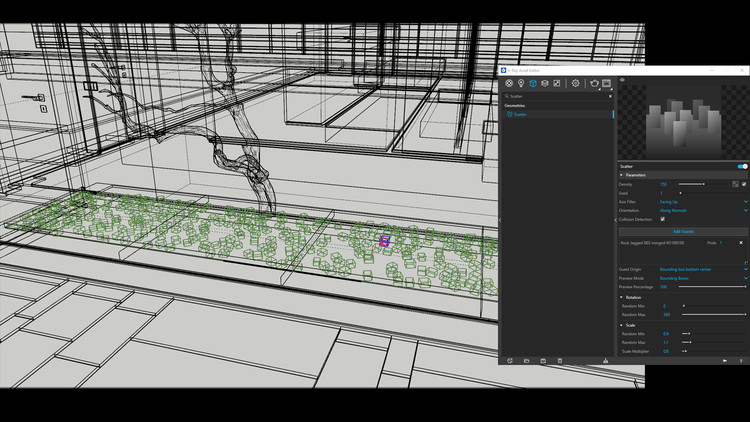Open the frame buffer window icon

(607, 84)
